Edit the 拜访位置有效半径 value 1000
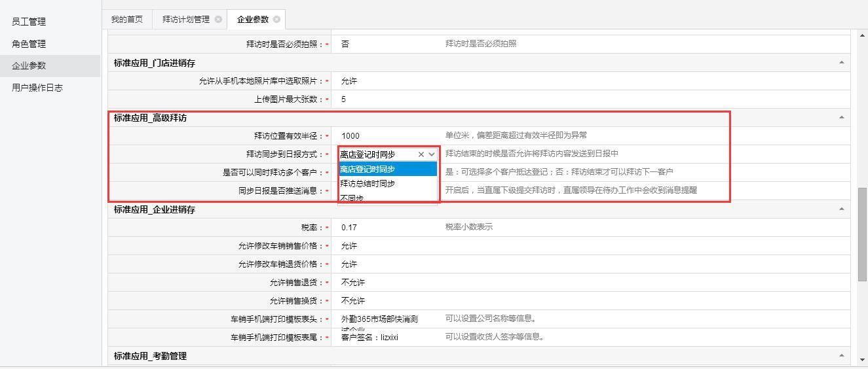The width and height of the screenshot is (868, 369). pyautogui.click(x=387, y=136)
